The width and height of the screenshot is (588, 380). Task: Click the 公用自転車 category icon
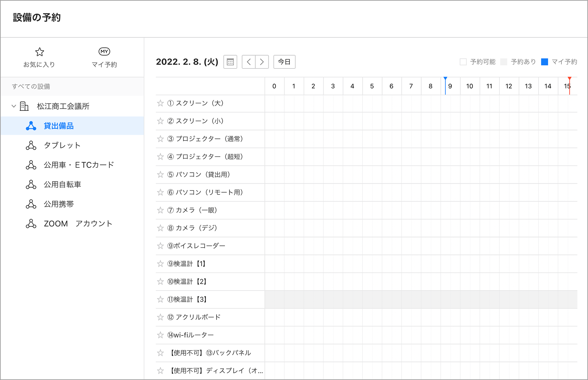tap(31, 184)
